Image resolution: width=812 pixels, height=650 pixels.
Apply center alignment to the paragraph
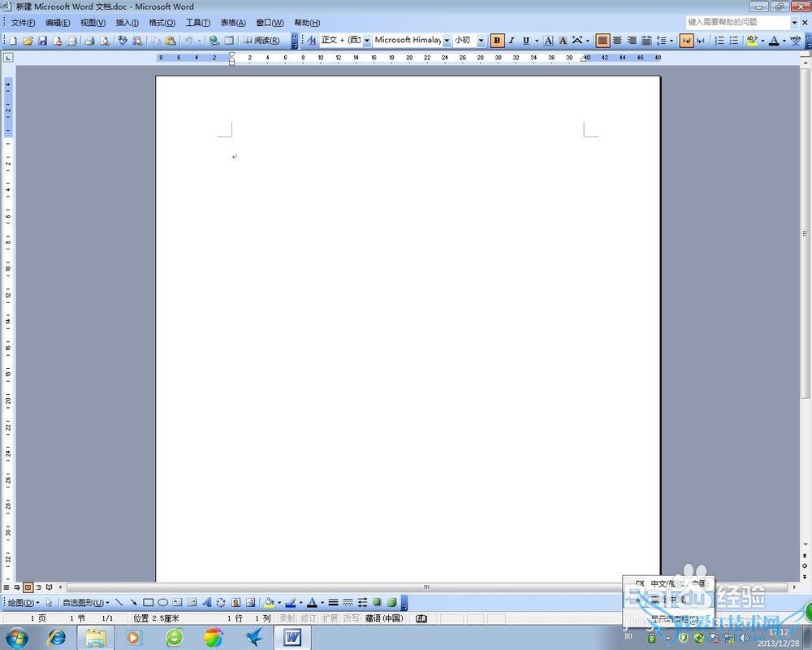coord(617,41)
